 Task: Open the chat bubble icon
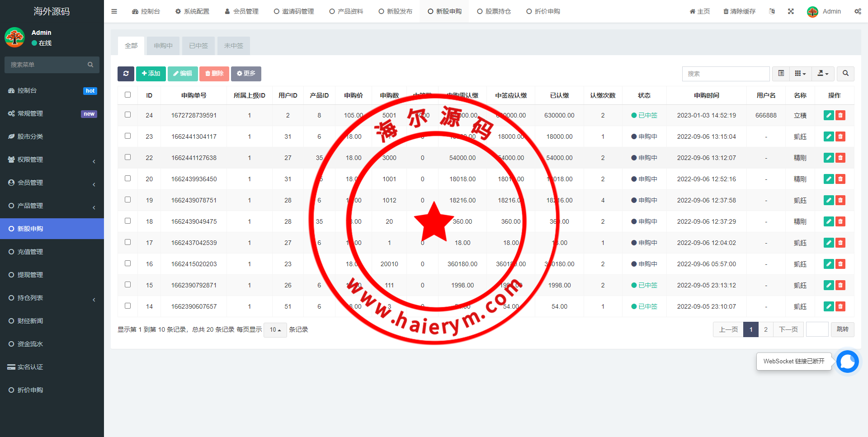[x=847, y=362]
